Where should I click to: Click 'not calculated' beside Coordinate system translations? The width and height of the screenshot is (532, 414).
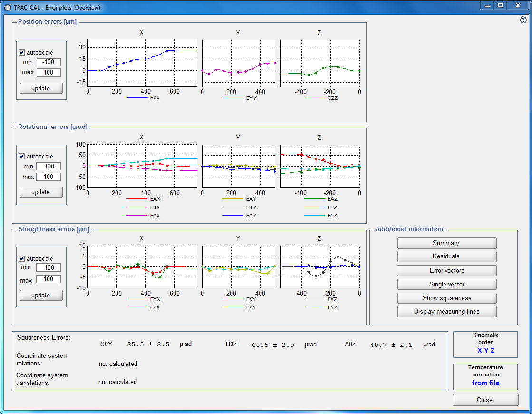118,382
